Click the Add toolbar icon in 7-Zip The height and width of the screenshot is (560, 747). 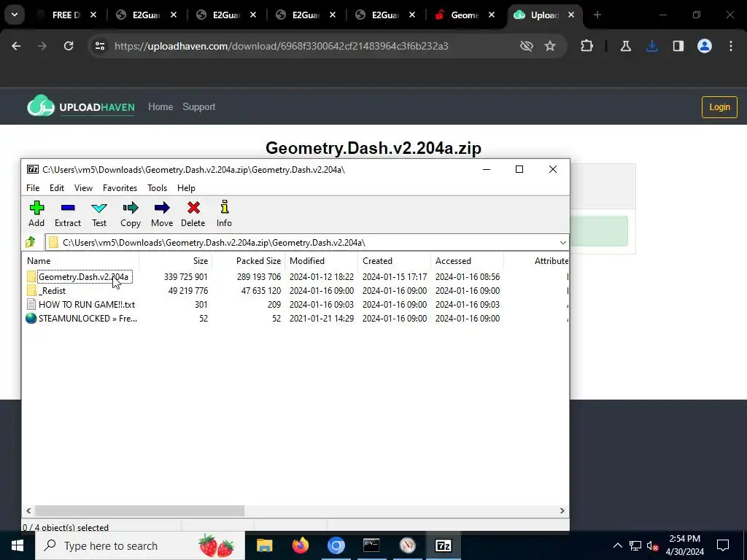click(x=36, y=208)
